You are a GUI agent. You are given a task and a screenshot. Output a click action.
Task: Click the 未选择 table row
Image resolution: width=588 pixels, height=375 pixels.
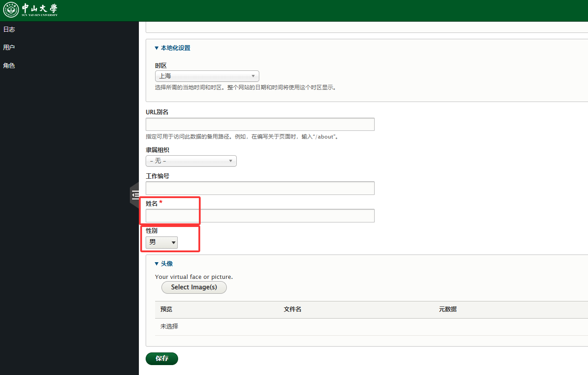[170, 326]
